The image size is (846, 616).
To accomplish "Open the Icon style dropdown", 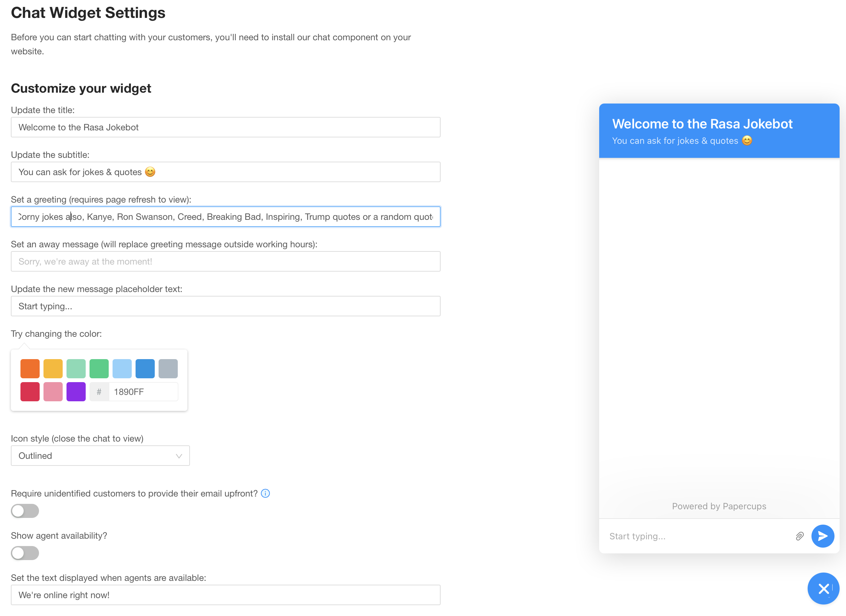I will coord(100,455).
